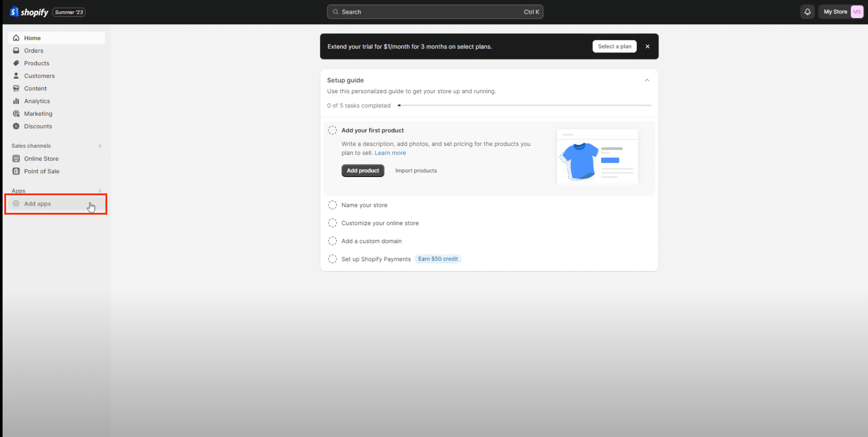Open Online Store sales channel
The image size is (868, 437).
pos(57,158)
